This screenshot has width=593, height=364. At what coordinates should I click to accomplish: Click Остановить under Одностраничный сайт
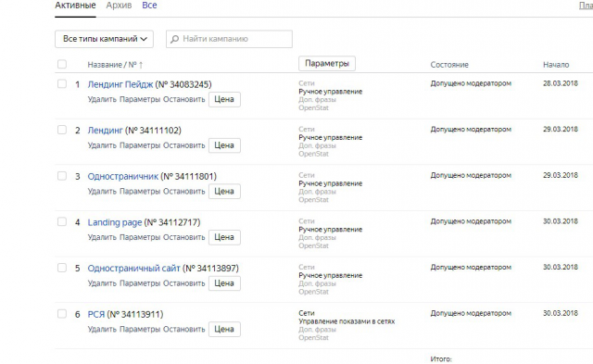tap(183, 283)
